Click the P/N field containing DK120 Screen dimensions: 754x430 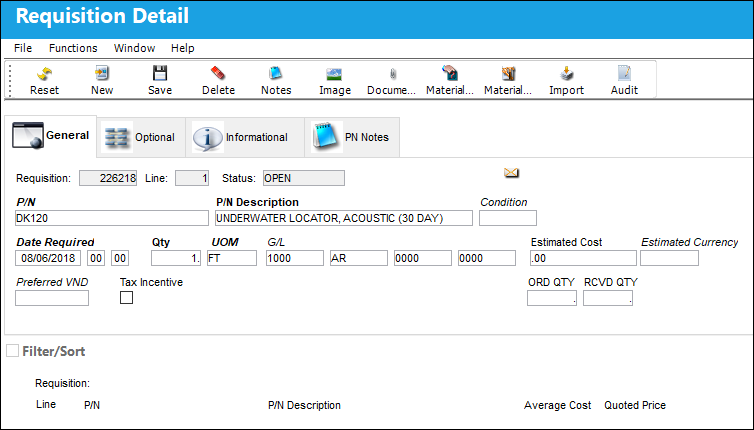click(x=112, y=218)
